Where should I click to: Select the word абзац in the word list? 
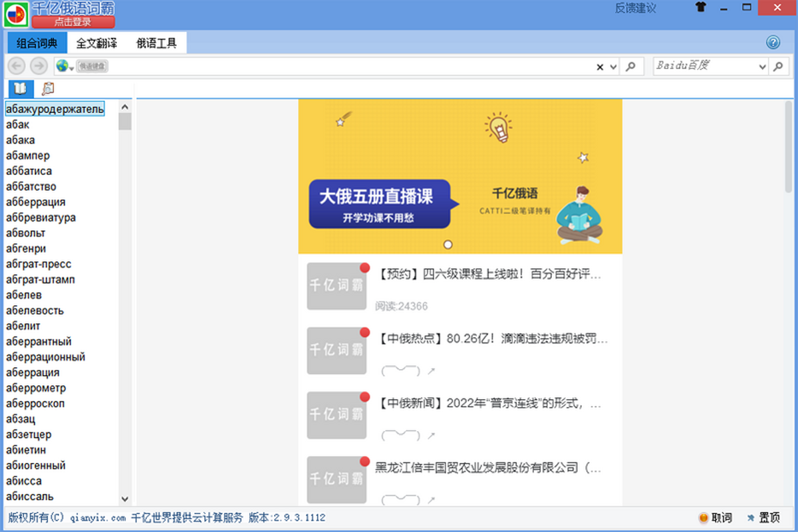(x=21, y=419)
